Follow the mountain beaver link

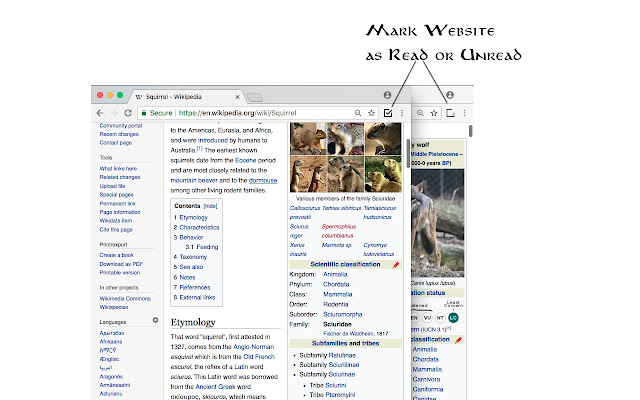(x=194, y=180)
